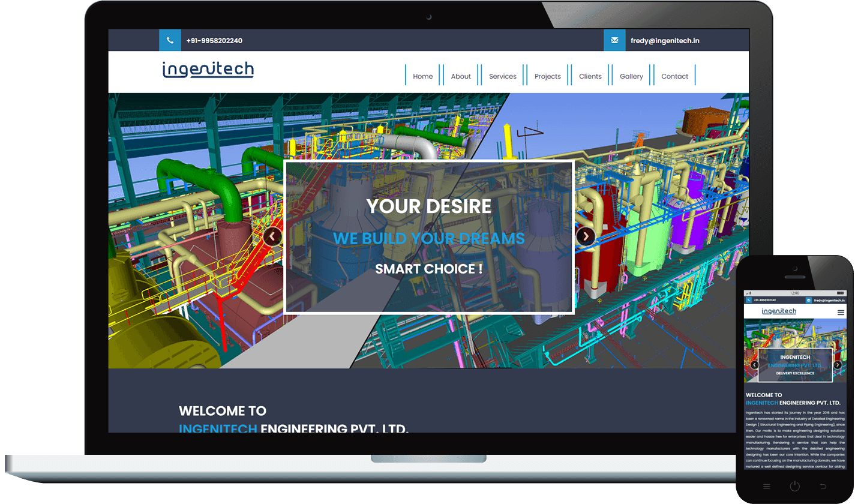Click the "SMART CHOICE !" banner text
This screenshot has height=504, width=858.
click(x=429, y=269)
